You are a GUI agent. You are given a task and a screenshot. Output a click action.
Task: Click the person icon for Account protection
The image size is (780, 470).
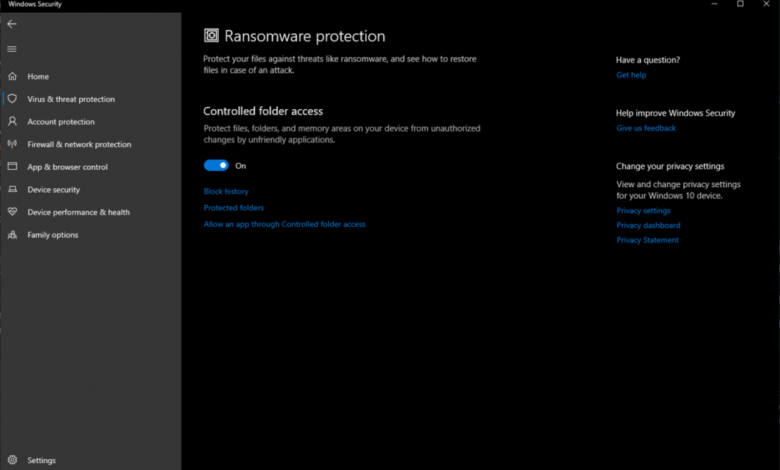point(12,121)
